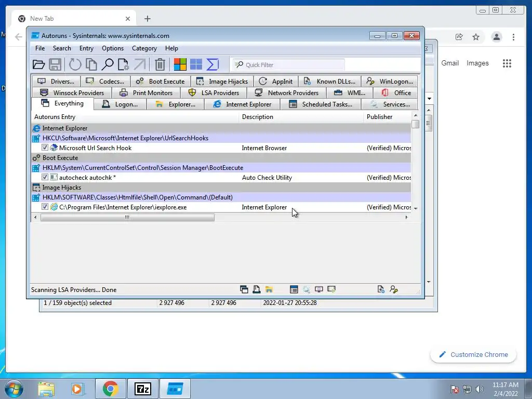Sort by the Autoruns Entry column header
The width and height of the screenshot is (532, 399).
pyautogui.click(x=135, y=117)
